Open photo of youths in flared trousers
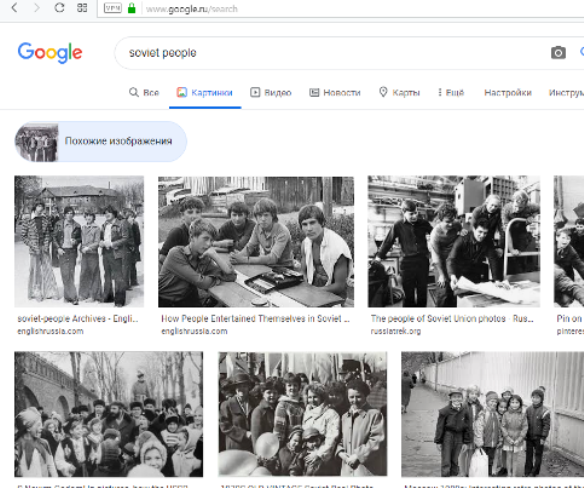Image resolution: width=584 pixels, height=488 pixels. tap(79, 241)
